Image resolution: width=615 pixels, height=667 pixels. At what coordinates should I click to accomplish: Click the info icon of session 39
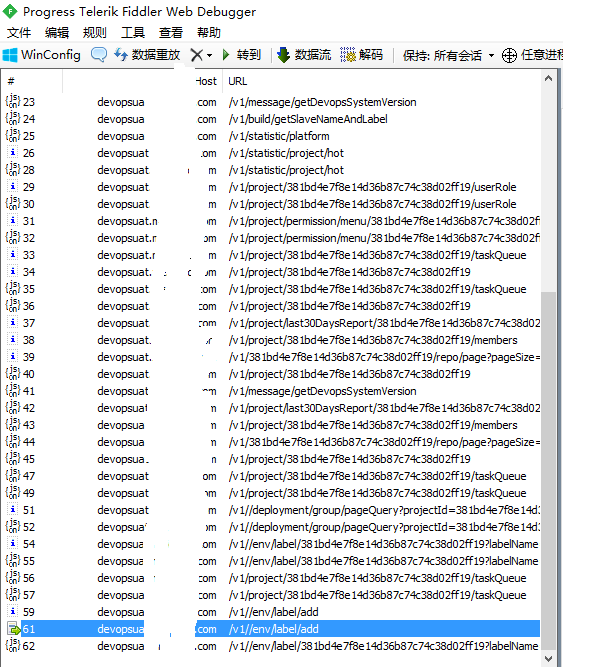[x=13, y=356]
